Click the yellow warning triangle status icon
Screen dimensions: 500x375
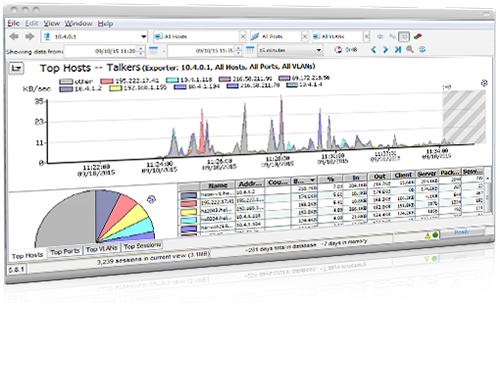[428, 236]
